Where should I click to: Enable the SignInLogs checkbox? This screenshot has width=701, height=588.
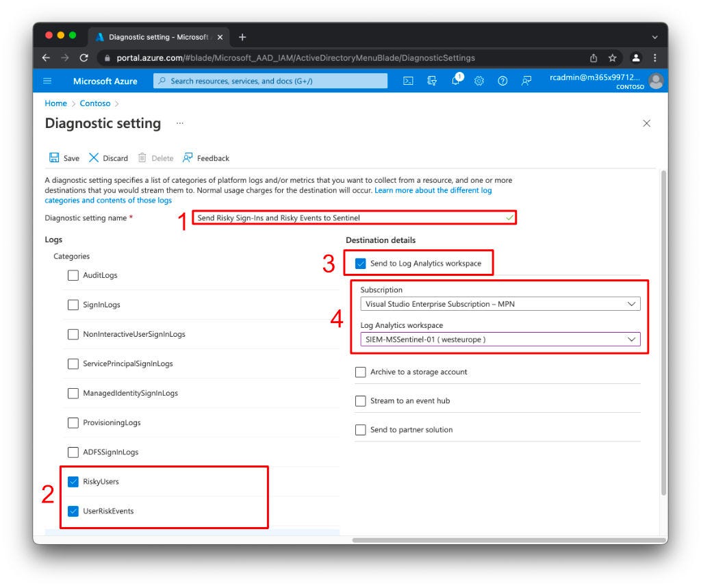[73, 305]
